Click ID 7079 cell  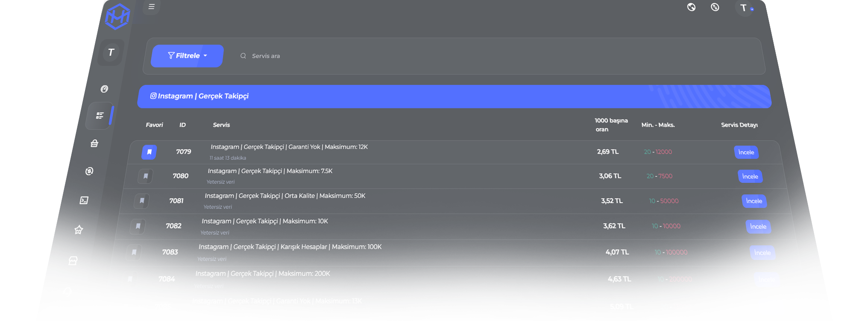[184, 152]
